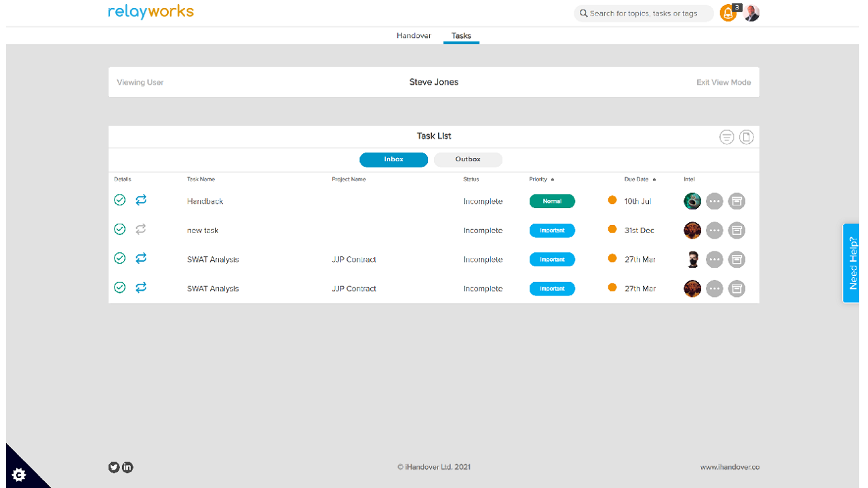Click the relayworks logo
This screenshot has height=488, width=868.
tap(151, 12)
